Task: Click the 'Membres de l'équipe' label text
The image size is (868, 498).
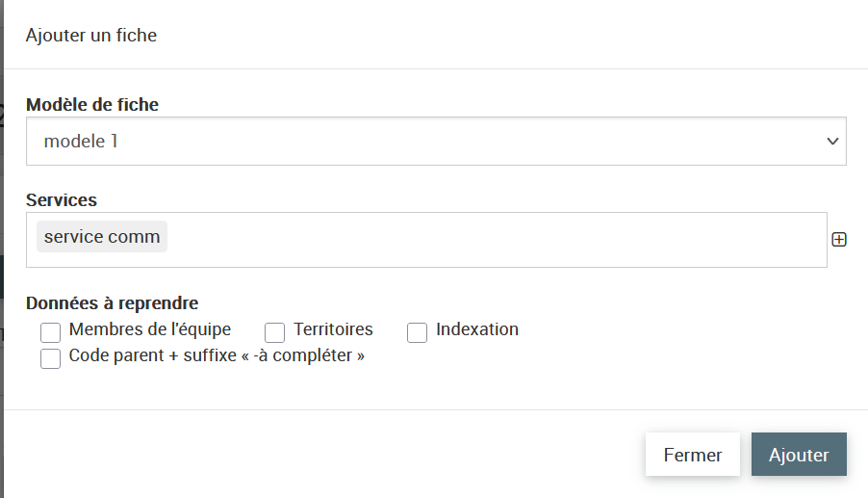Action: click(x=150, y=329)
